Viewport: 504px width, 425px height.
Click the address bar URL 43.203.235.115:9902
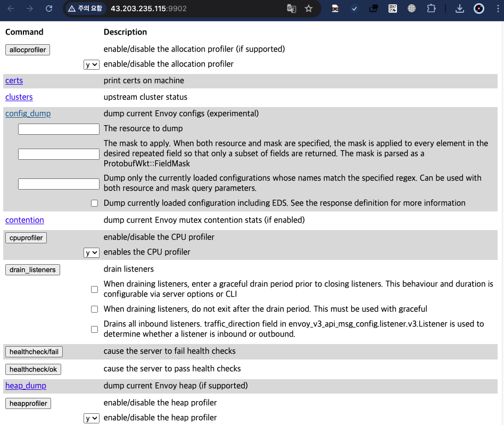[148, 9]
